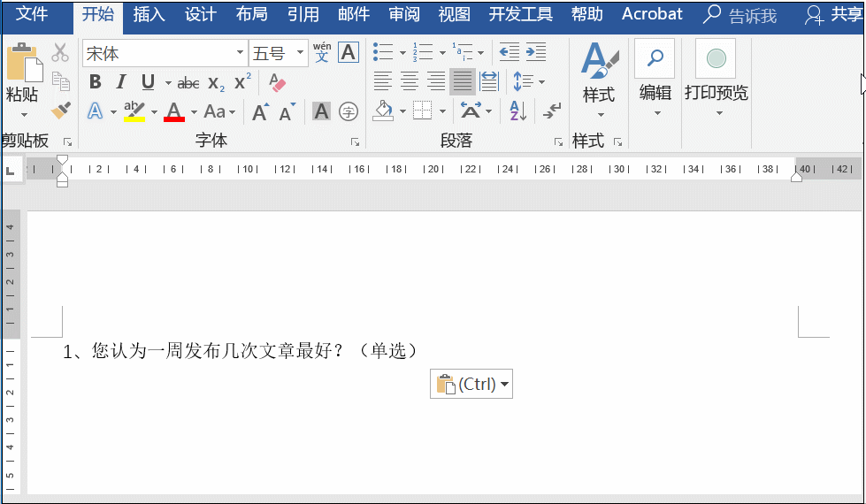The height and width of the screenshot is (504, 866).
Task: Align text right
Action: (436, 81)
